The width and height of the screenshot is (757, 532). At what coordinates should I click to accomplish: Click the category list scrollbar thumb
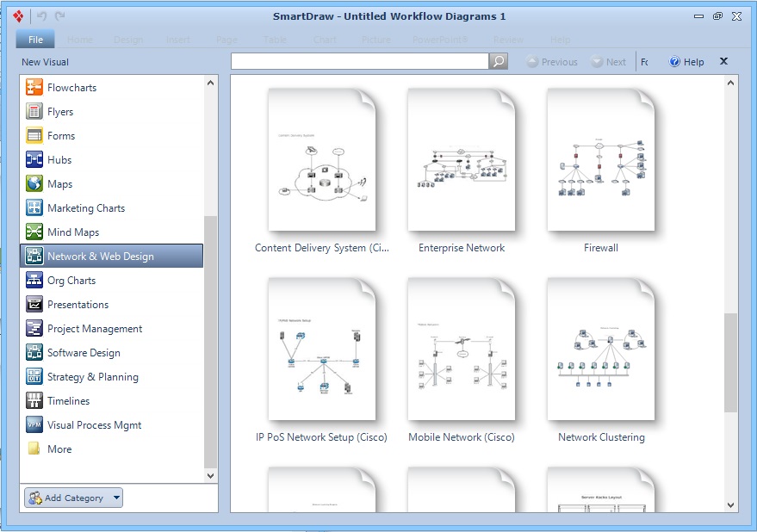pyautogui.click(x=210, y=342)
